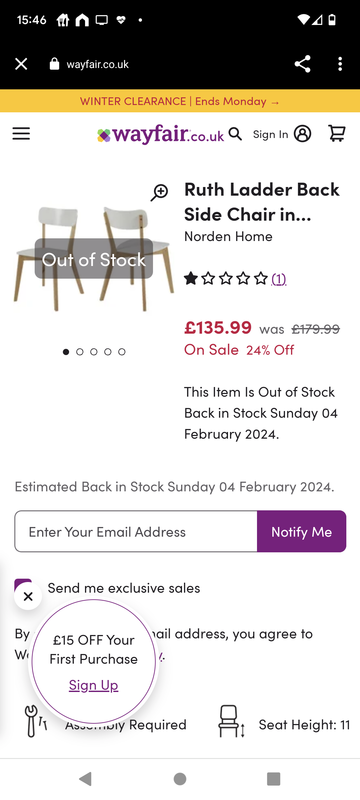Viewport: 360px width, 800px height.
Task: Focus the Enter Your Email Address field
Action: [x=136, y=532]
